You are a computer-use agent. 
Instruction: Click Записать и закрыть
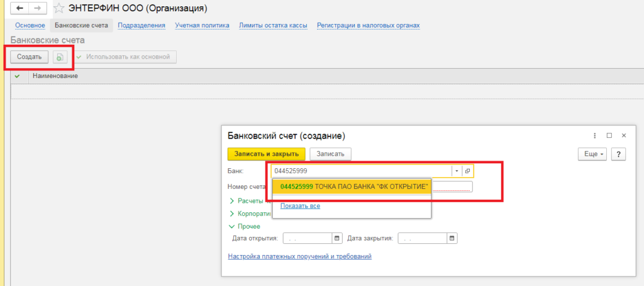266,154
